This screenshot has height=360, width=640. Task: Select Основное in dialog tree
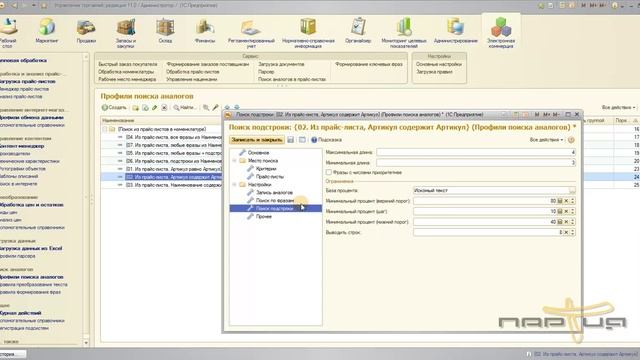[x=258, y=152]
